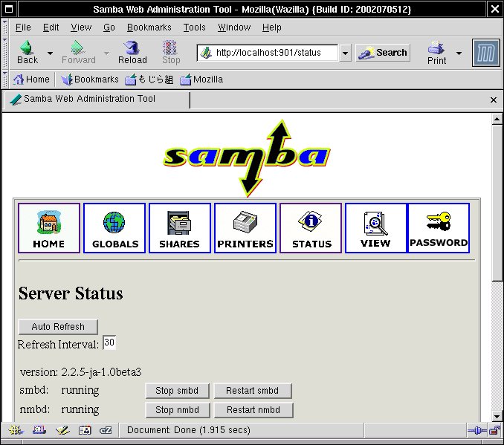Click the Restart smbd button
The width and height of the screenshot is (504, 445).
tap(253, 391)
